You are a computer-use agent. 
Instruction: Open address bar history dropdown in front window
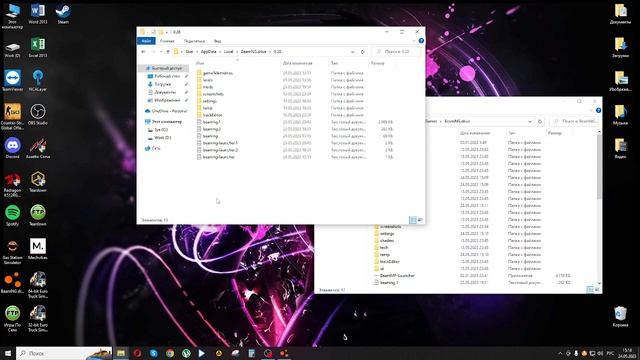[353, 52]
